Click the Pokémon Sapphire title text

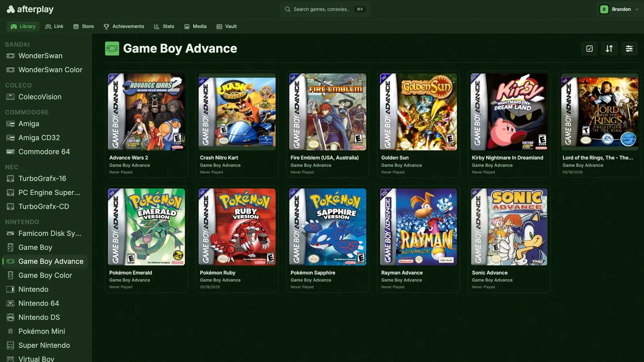(313, 273)
